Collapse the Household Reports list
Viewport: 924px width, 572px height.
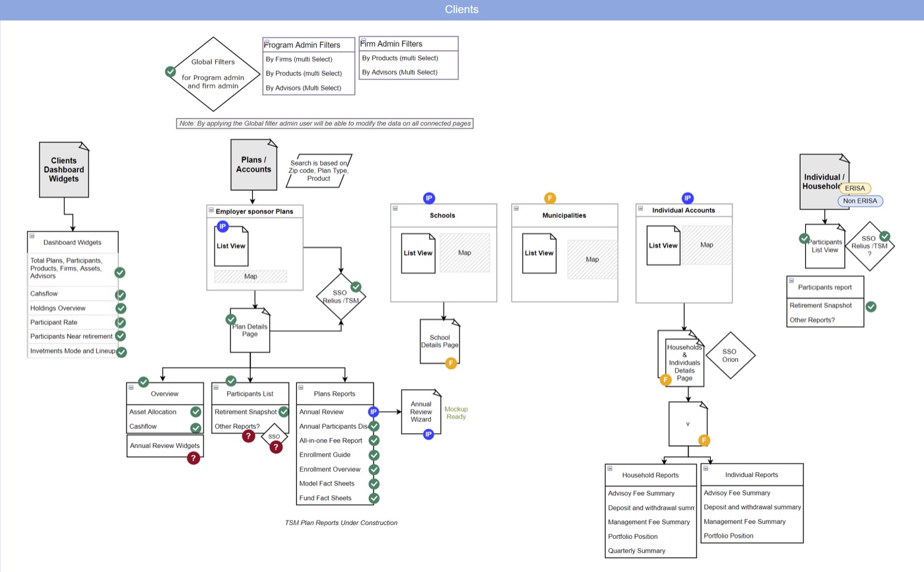(x=609, y=468)
